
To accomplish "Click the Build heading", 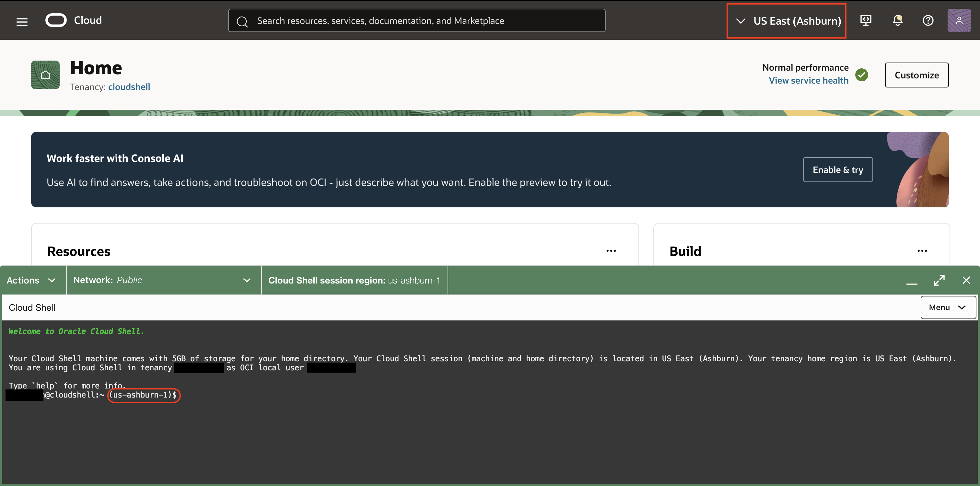I will coord(685,251).
